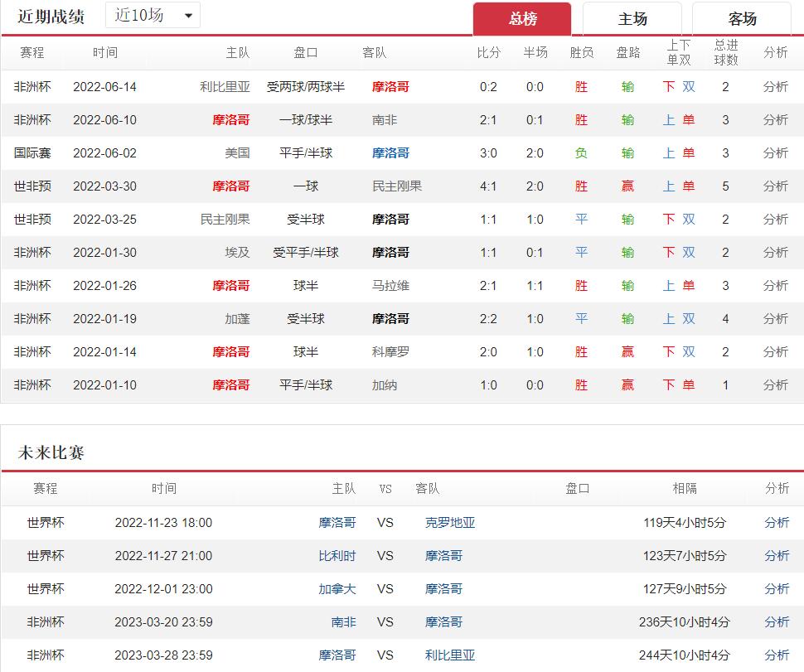Click 民主刚果 home team in 2022-03-25 row
804x672 pixels.
(x=225, y=220)
